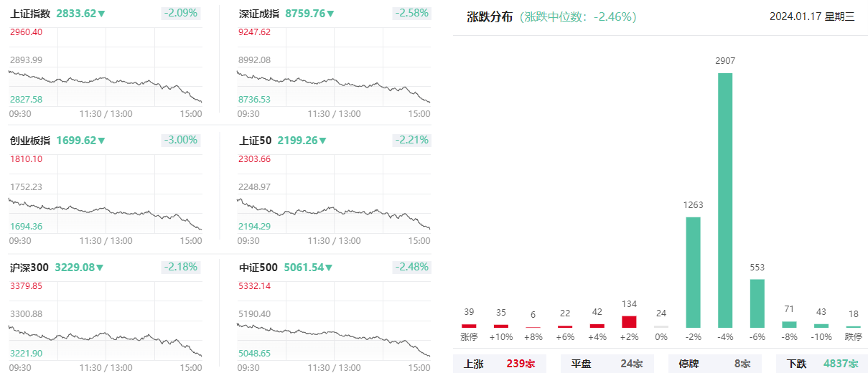Click the down arrow beside 深证成指 8759.76
868x373 pixels.
click(x=330, y=14)
